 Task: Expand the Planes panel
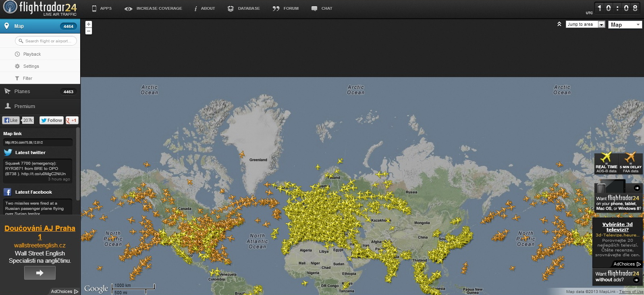(40, 92)
